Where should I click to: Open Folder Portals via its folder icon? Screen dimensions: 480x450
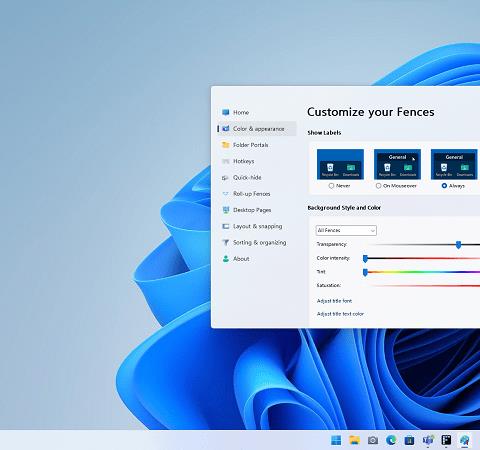pyautogui.click(x=226, y=145)
